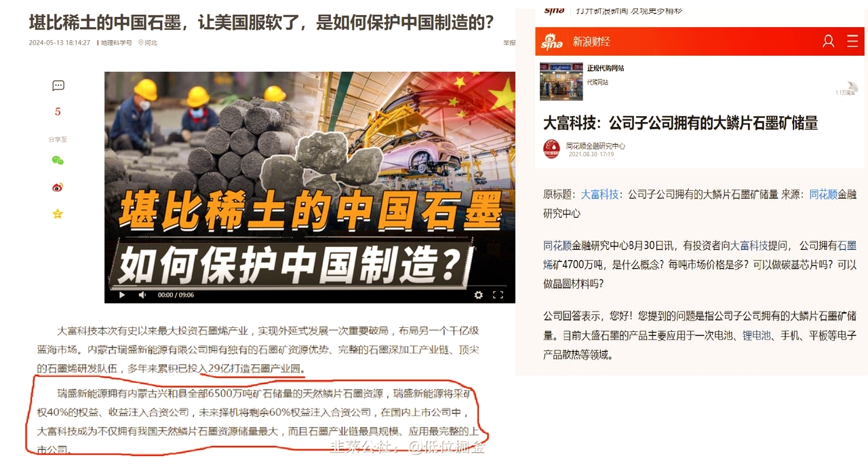Expand the hamburger menu in the Sina header
Image resolution: width=868 pixels, height=467 pixels.
pos(852,41)
